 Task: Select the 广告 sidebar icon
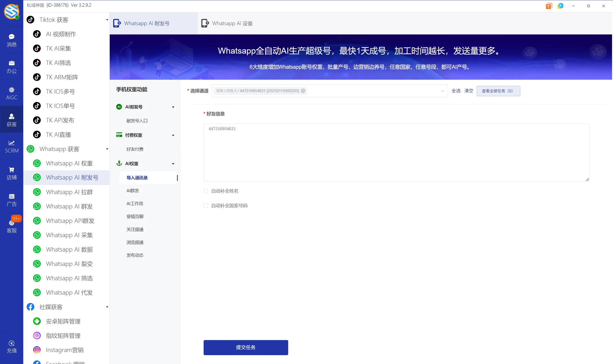coord(11,199)
